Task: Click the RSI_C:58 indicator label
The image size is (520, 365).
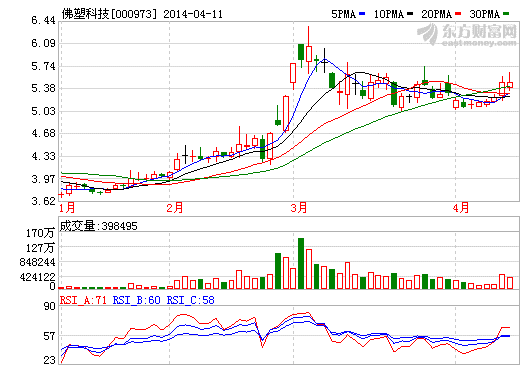Action: 190,300
